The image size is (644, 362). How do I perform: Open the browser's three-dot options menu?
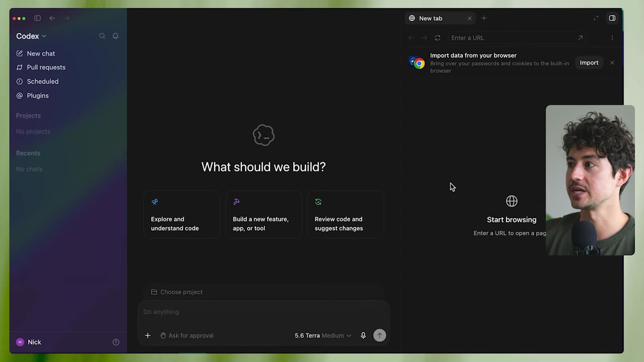click(x=612, y=38)
